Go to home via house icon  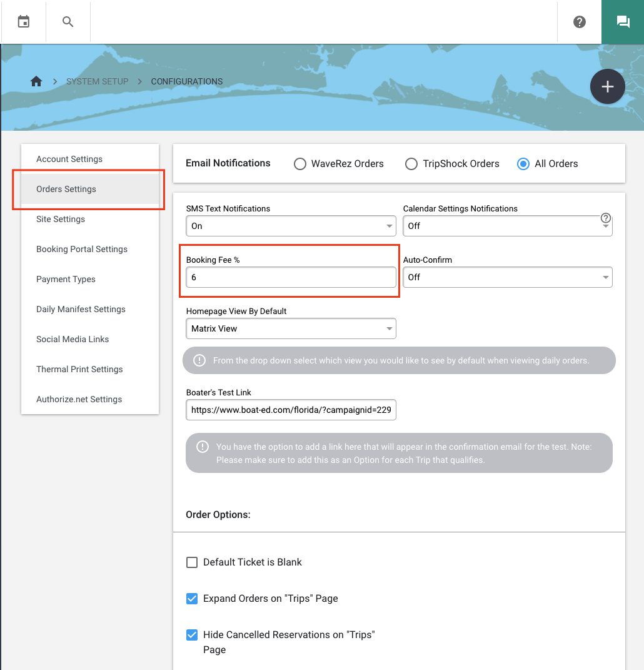(36, 81)
